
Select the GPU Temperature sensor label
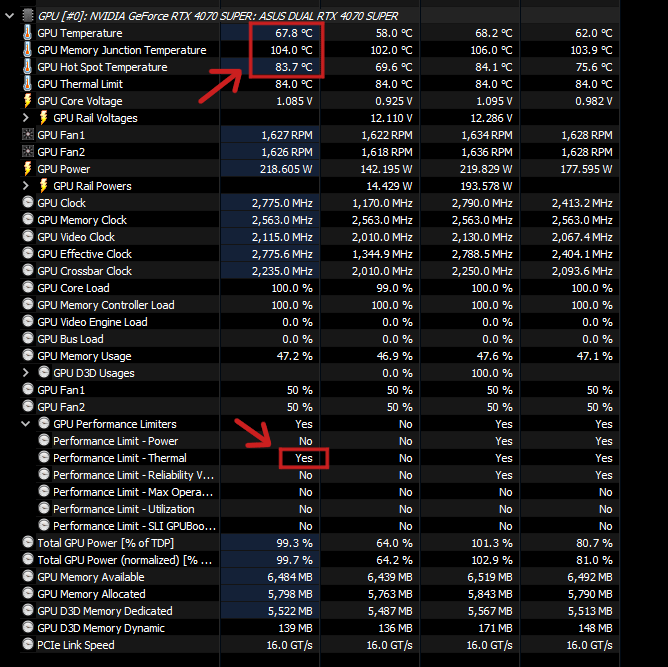tap(80, 33)
